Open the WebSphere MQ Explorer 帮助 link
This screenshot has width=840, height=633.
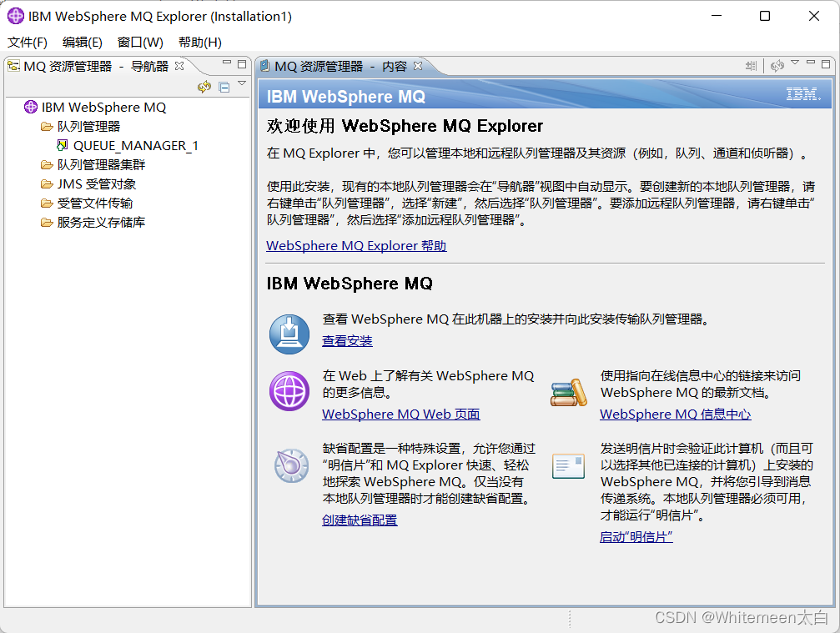click(356, 246)
